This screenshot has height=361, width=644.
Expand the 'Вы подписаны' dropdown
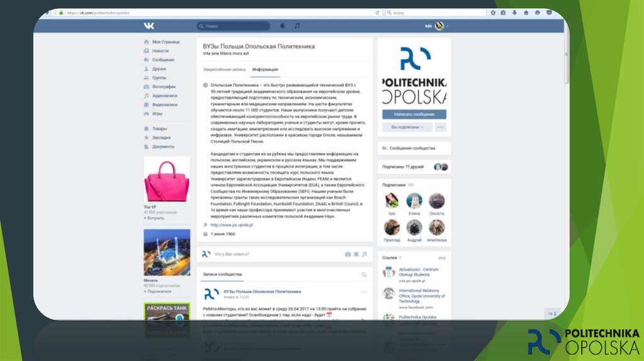pyautogui.click(x=407, y=127)
